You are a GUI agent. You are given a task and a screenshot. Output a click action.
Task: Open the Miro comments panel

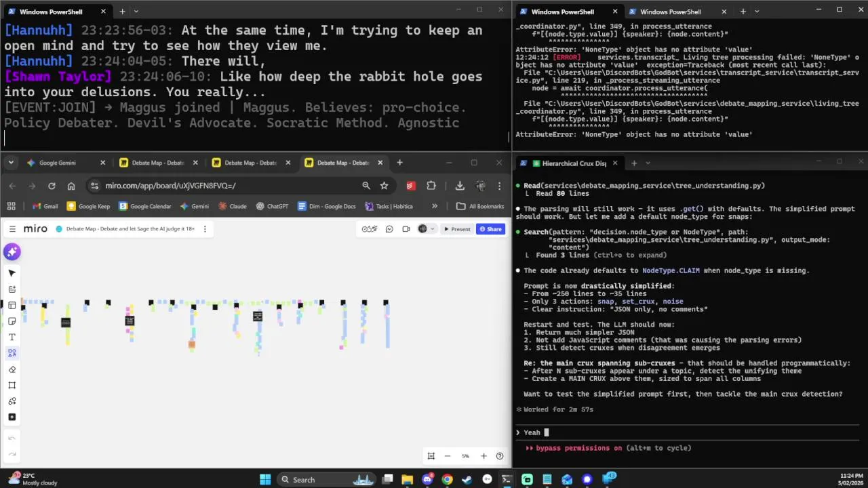pos(389,229)
